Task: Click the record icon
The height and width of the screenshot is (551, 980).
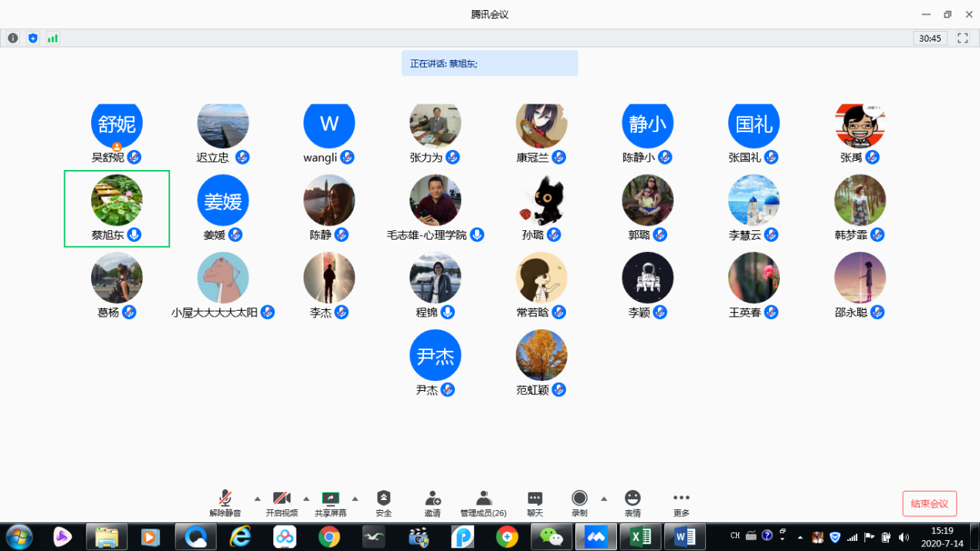Action: pyautogui.click(x=579, y=498)
